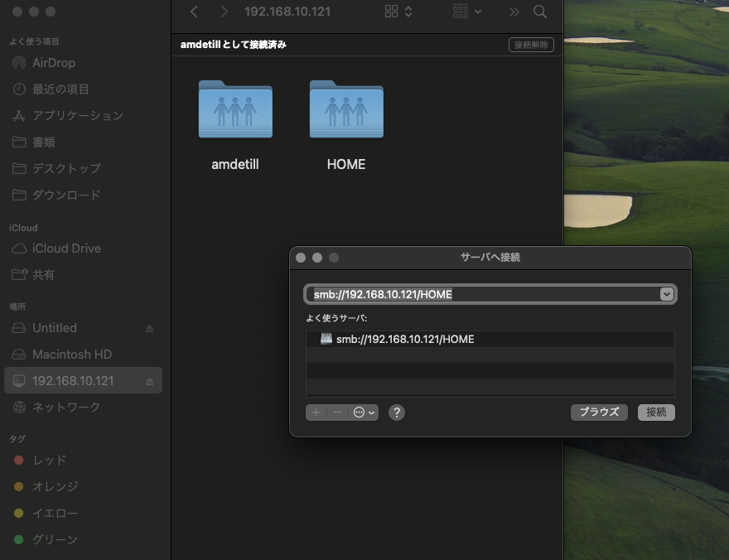The image size is (729, 560).
Task: Click the help question mark button
Action: [x=397, y=413]
